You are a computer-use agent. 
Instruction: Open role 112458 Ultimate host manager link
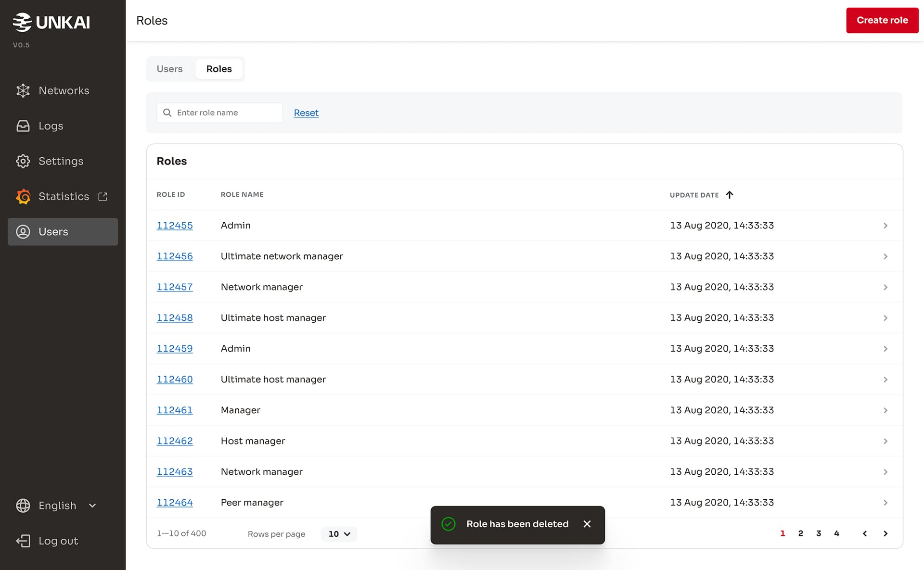(x=175, y=317)
